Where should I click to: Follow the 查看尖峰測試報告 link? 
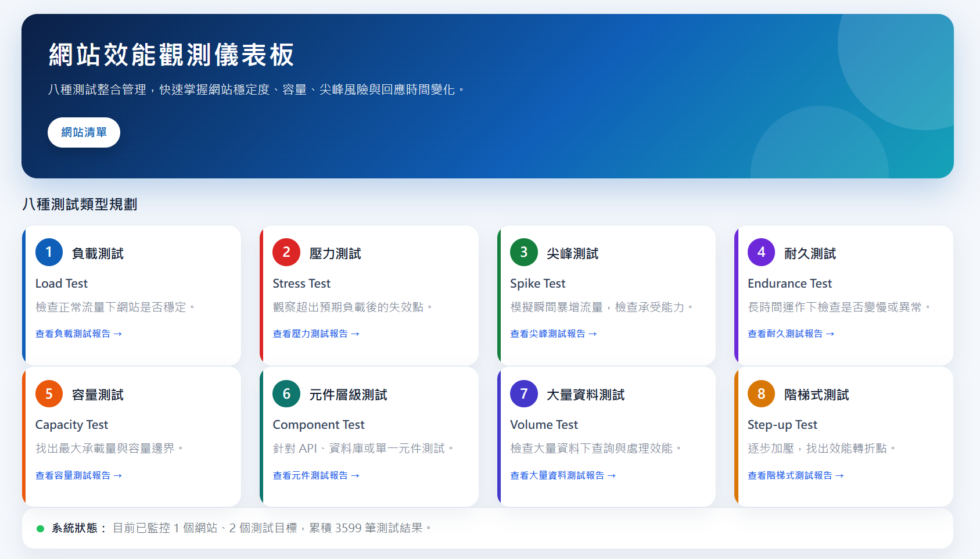pos(554,334)
